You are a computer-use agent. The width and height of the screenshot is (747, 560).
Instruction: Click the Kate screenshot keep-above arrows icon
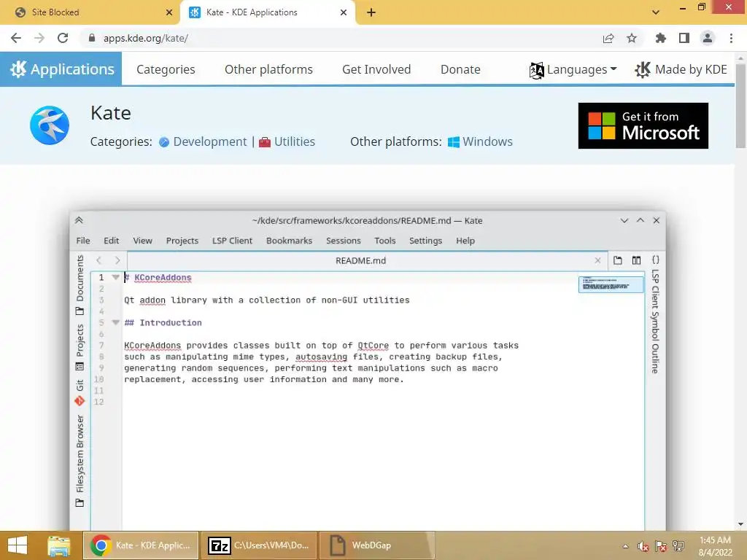79,220
